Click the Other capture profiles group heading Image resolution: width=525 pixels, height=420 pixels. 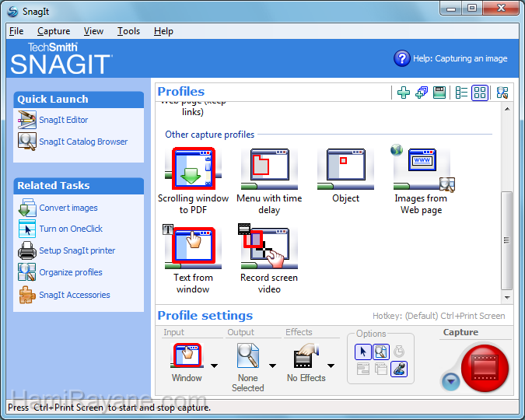click(x=209, y=135)
